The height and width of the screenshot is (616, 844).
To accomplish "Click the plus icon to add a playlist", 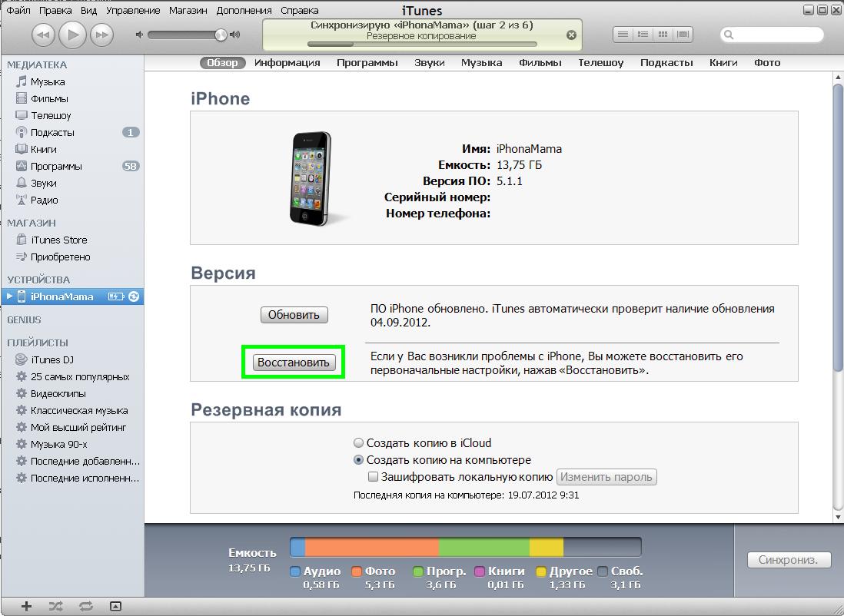I will coord(26,606).
